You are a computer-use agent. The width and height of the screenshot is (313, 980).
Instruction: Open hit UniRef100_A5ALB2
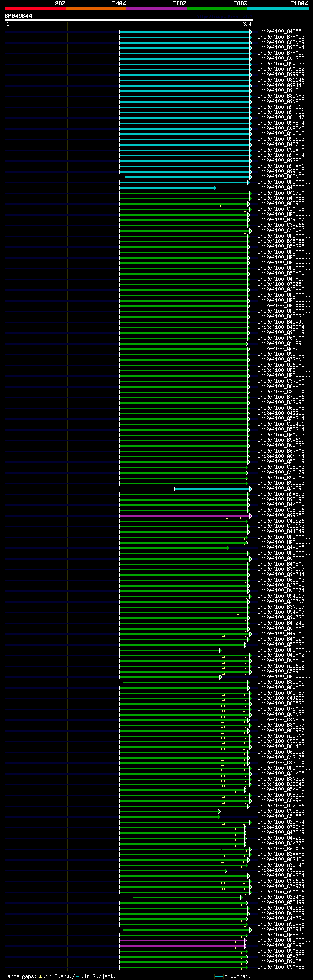point(281,69)
